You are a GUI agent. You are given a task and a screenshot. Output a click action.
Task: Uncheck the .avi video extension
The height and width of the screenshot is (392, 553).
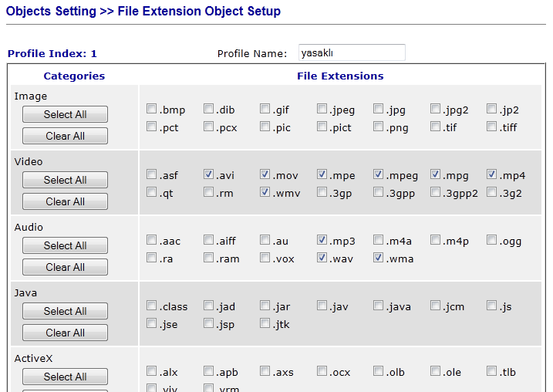(209, 174)
